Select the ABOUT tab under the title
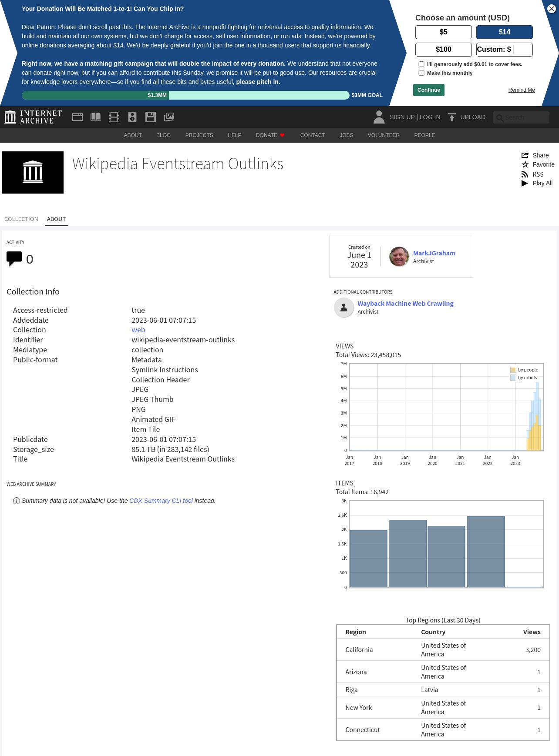 (56, 219)
